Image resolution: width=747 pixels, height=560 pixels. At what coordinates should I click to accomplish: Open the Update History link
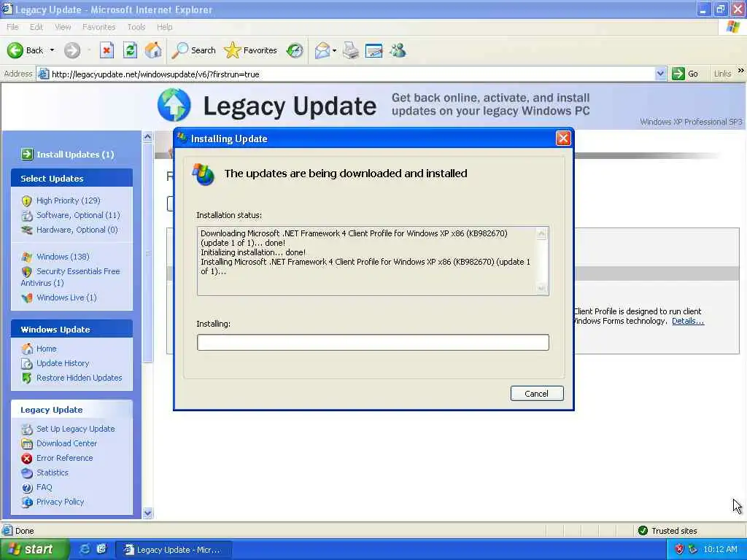point(63,363)
